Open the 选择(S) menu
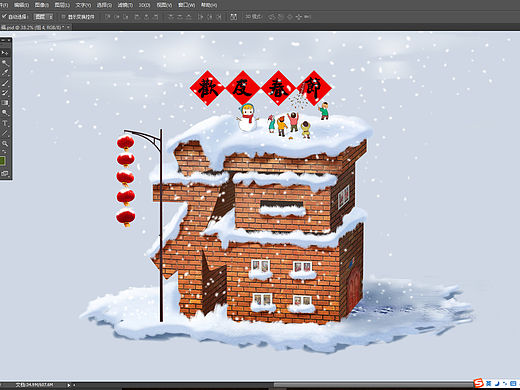Image resolution: width=520 pixels, height=390 pixels. coord(104,5)
